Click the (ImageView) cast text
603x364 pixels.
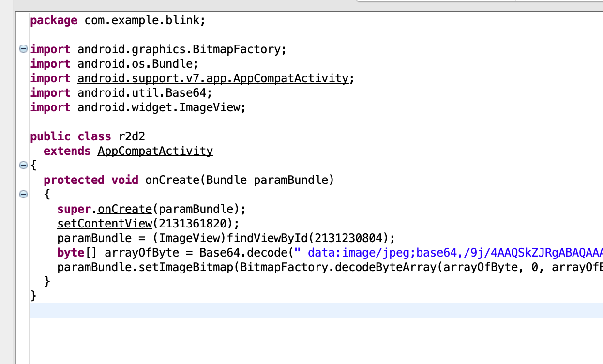(x=189, y=238)
